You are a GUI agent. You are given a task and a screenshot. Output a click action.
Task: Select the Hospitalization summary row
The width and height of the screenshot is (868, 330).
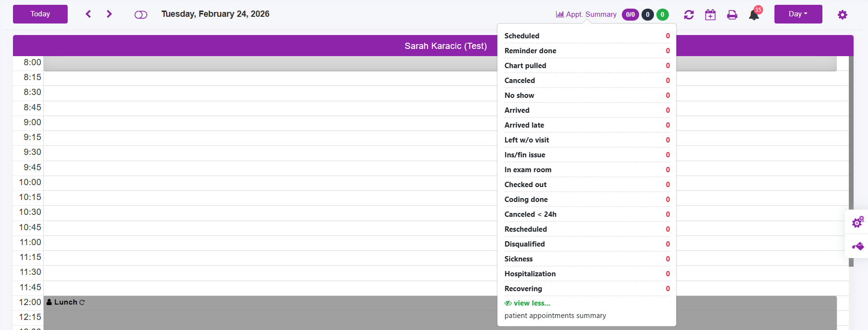point(587,274)
